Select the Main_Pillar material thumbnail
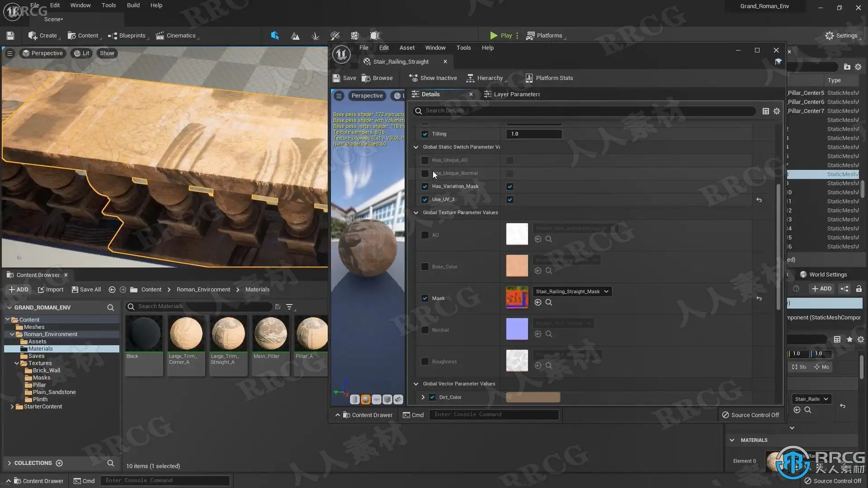This screenshot has width=868, height=488. [x=270, y=334]
